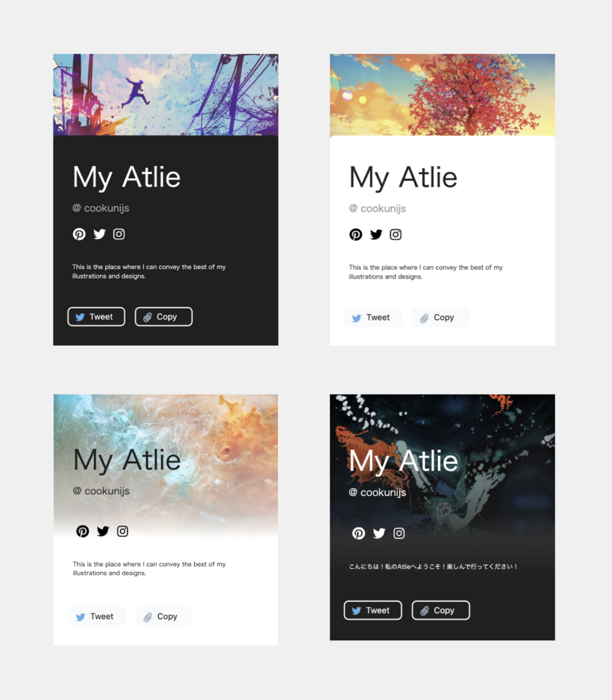The height and width of the screenshot is (700, 612).
Task: Click @ cookunijs handle on jumping-figure card
Action: [x=101, y=208]
